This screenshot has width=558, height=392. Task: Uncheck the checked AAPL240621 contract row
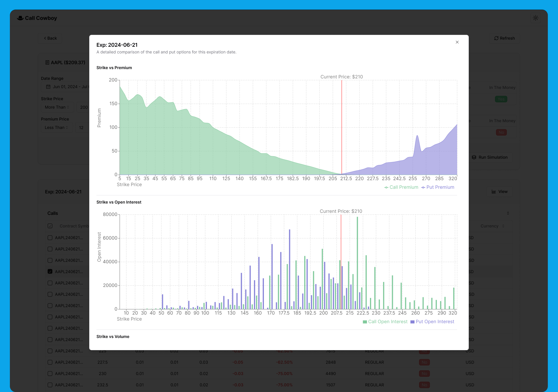tap(50, 271)
